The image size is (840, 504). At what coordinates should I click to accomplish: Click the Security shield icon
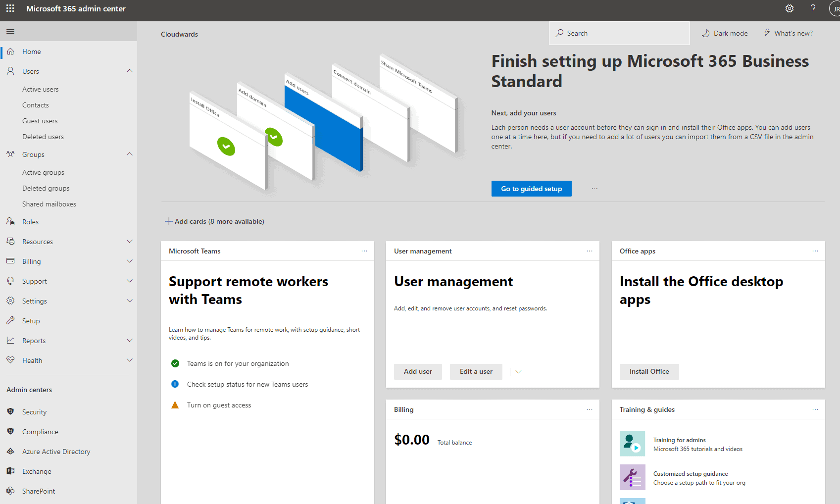10,411
